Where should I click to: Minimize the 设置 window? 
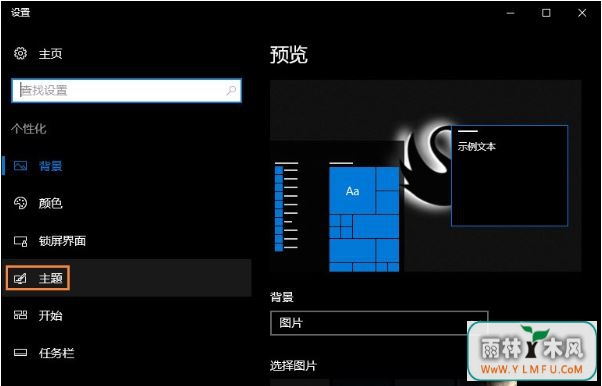[510, 13]
